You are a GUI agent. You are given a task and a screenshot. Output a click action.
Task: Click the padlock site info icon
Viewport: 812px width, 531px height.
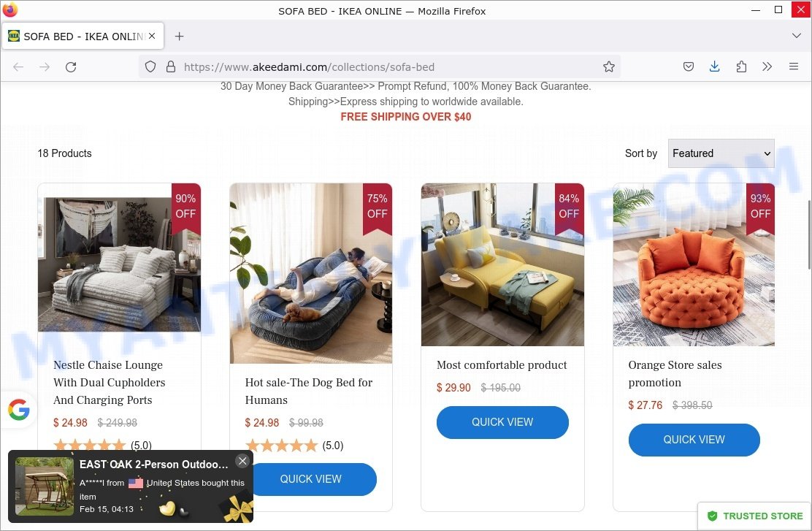(170, 66)
